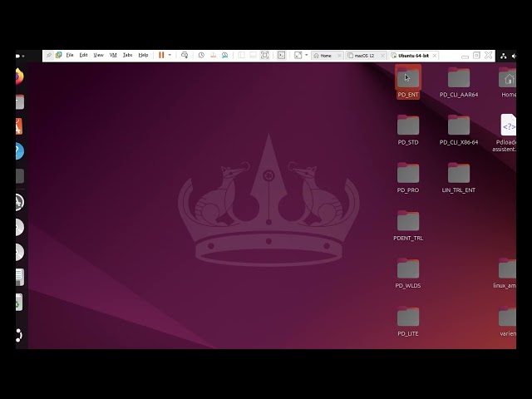Expand the stretch guest dropdown arrow
The height and width of the screenshot is (399, 532).
click(307, 55)
